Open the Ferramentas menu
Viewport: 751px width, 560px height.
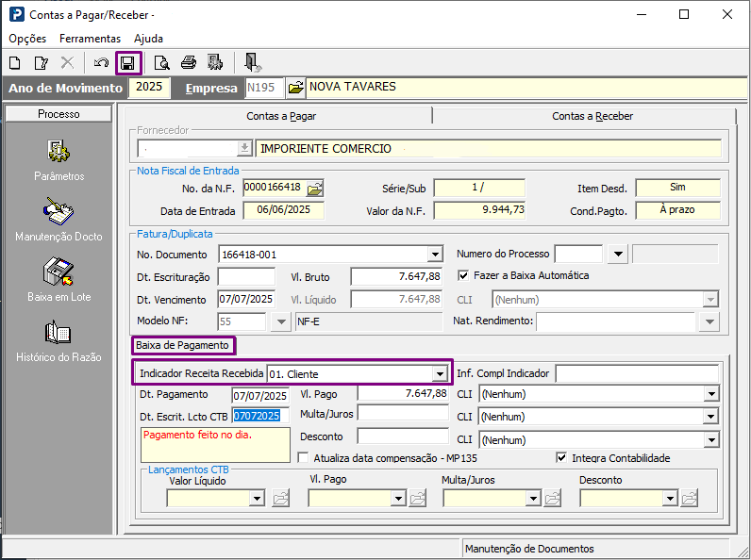click(90, 39)
